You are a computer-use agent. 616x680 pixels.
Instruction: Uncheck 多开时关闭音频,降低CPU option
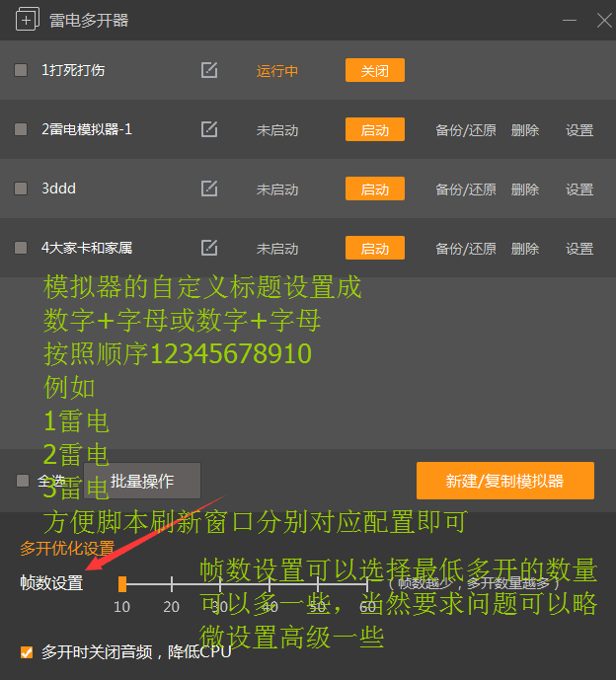(x=27, y=652)
